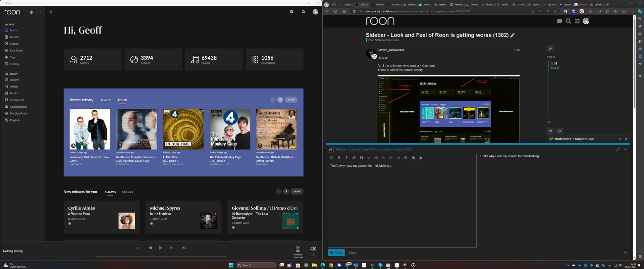Image resolution: width=644 pixels, height=269 pixels.
Task: Click the browser page vertical scrollbar
Action: click(634, 64)
